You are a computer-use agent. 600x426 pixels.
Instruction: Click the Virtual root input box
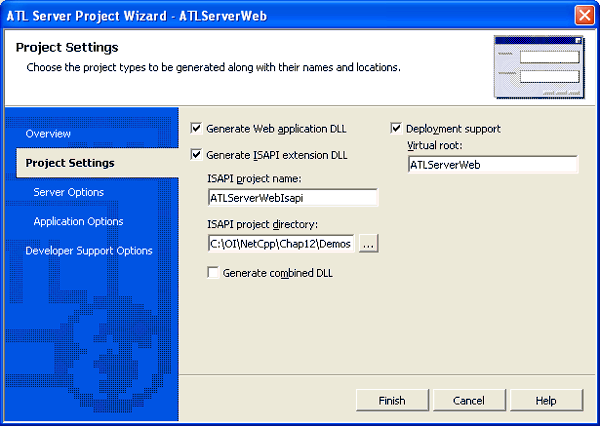click(x=492, y=165)
